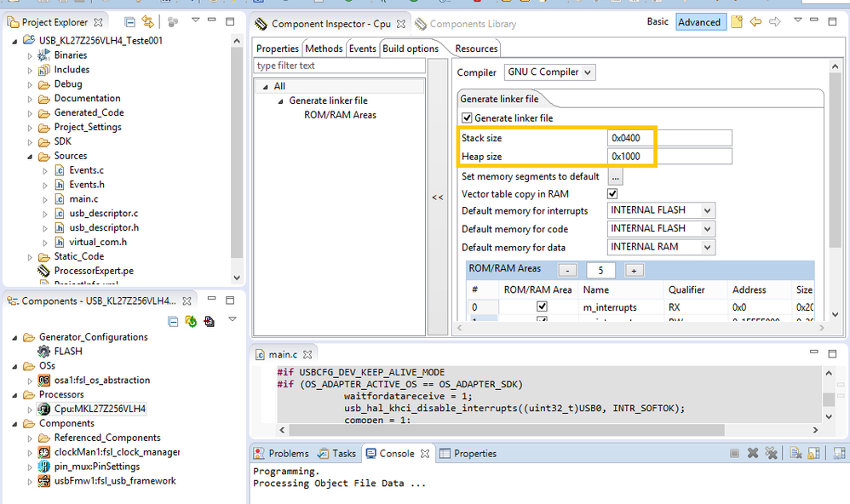Image resolution: width=850 pixels, height=504 pixels.
Task: Select osa1:fsl_os_abstraction component
Action: click(x=101, y=380)
